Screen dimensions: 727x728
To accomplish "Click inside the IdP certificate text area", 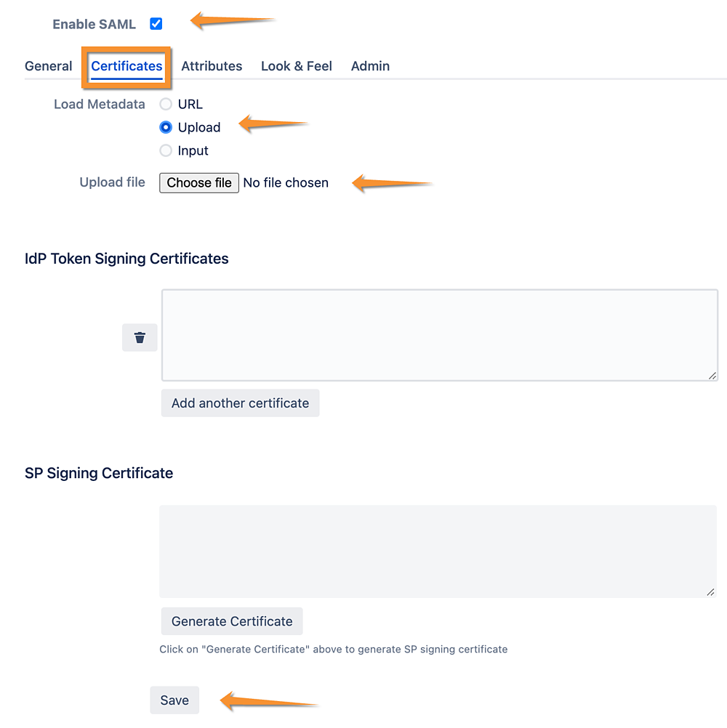I will coord(439,335).
